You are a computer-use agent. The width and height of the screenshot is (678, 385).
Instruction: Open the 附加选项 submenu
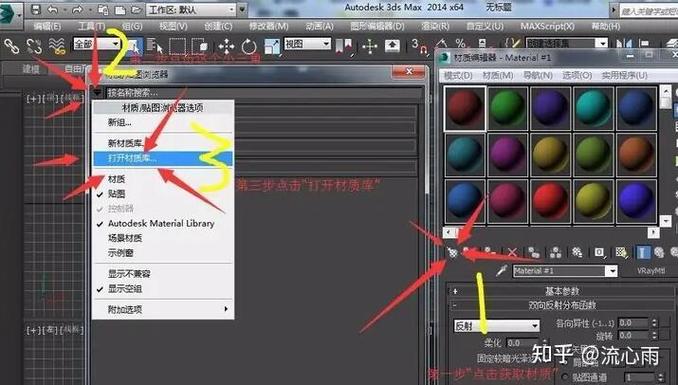point(163,309)
